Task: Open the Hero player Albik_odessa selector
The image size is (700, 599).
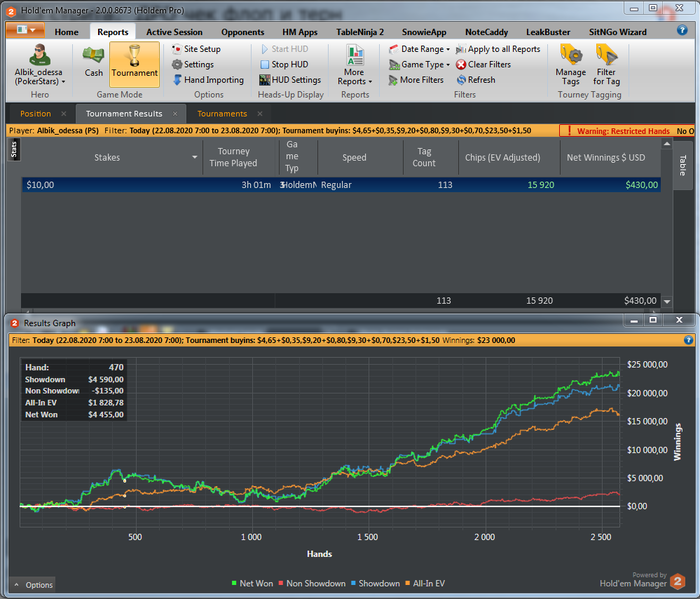Action: [39, 64]
